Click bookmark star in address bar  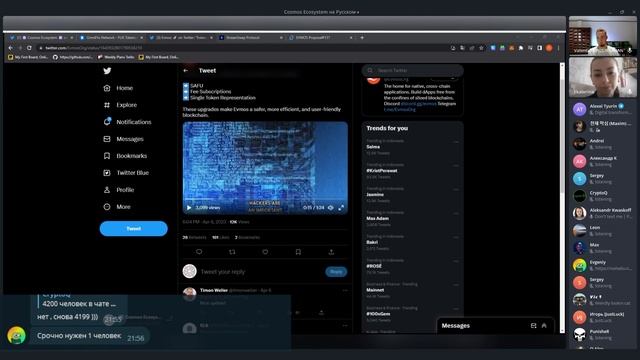(482, 48)
